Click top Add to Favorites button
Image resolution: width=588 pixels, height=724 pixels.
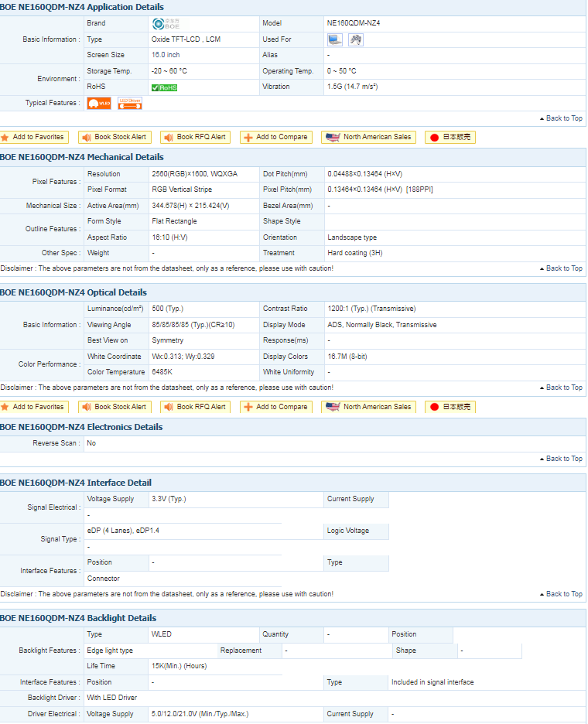pos(34,137)
